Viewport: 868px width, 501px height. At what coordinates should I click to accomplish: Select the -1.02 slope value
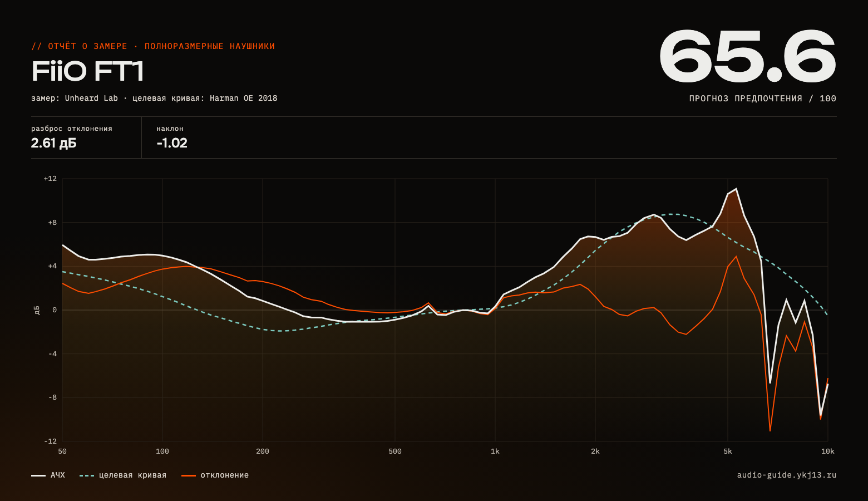pyautogui.click(x=172, y=143)
